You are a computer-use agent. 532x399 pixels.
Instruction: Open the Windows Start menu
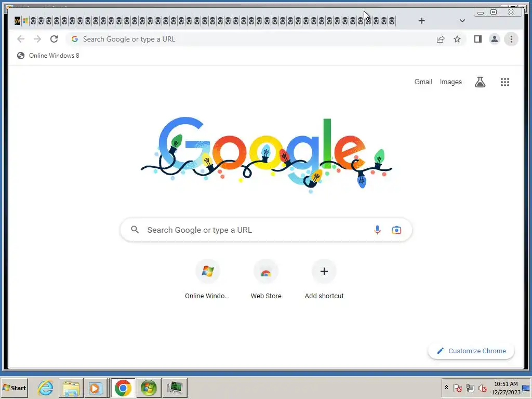click(x=14, y=388)
